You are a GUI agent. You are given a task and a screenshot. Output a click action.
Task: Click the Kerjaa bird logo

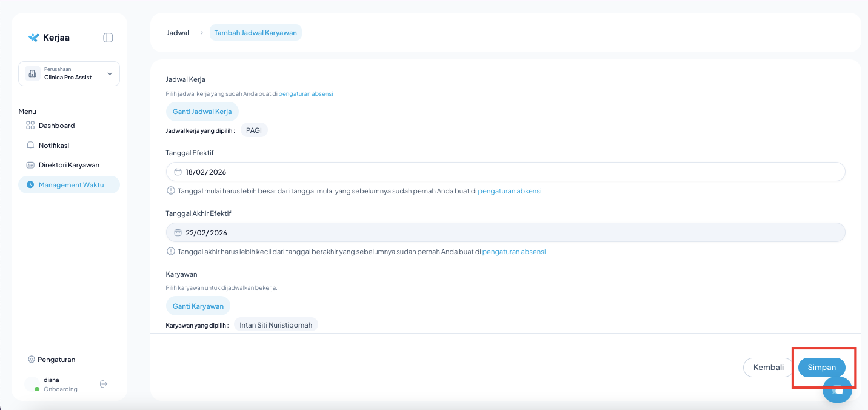34,38
